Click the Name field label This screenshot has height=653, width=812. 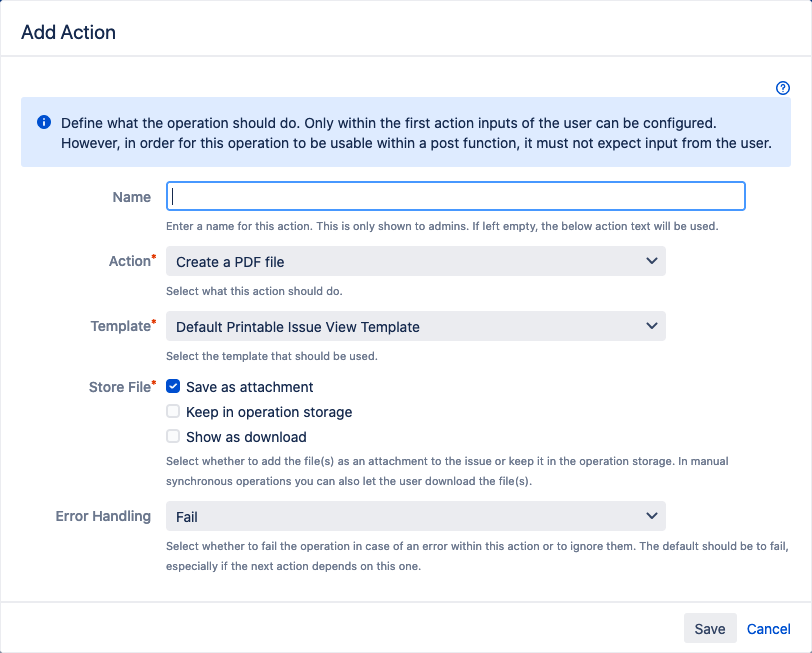pyautogui.click(x=132, y=197)
